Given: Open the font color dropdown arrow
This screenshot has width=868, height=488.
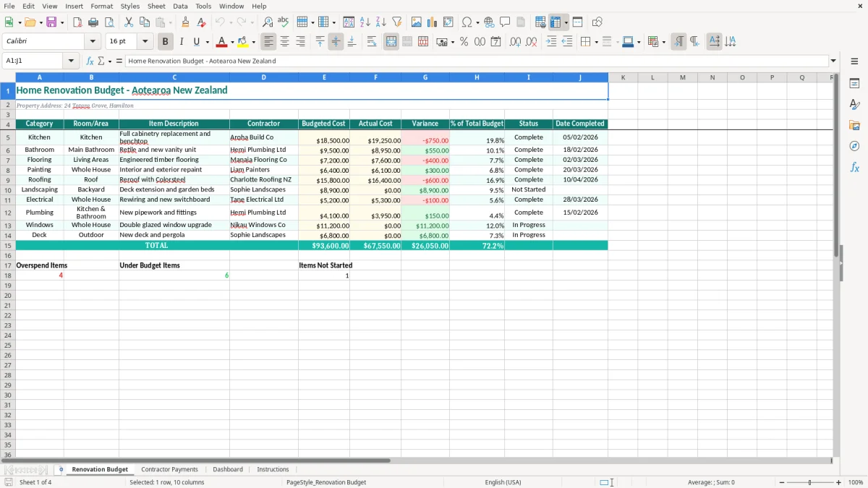Looking at the screenshot, I should pyautogui.click(x=232, y=42).
